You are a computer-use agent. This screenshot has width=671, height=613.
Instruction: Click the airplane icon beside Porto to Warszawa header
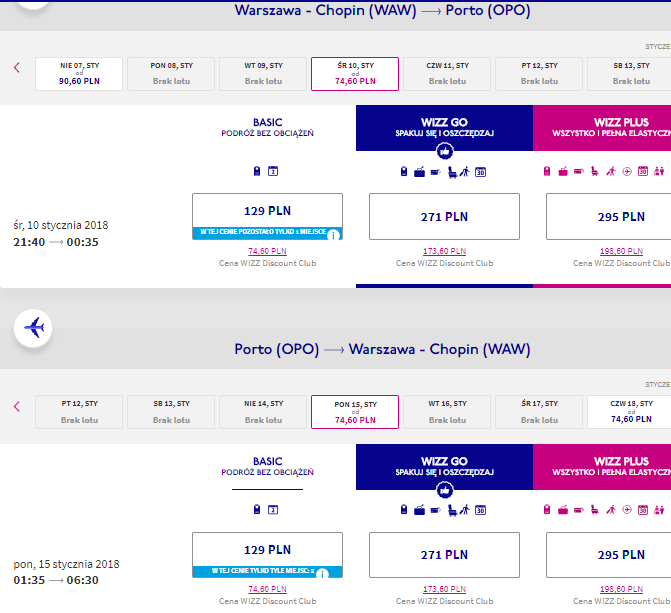tap(33, 328)
